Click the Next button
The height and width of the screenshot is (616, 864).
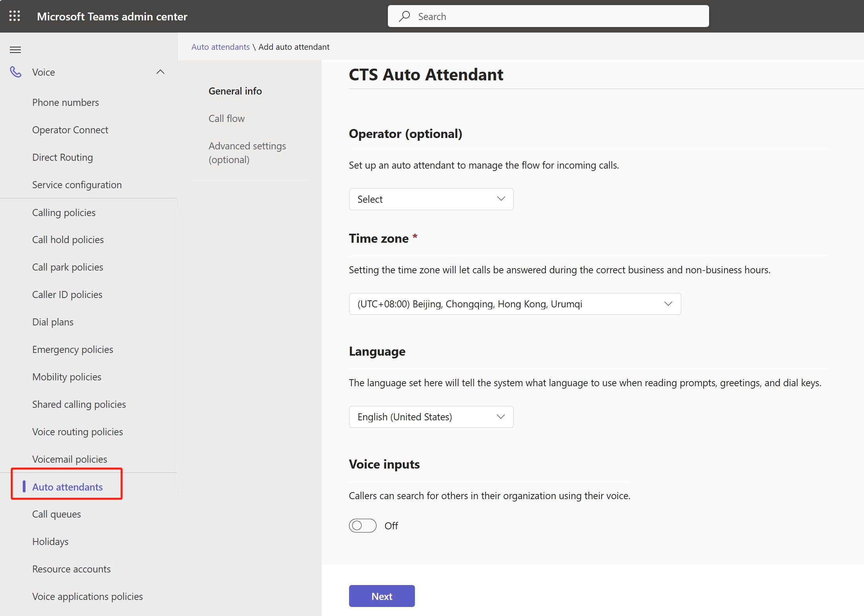pos(382,596)
